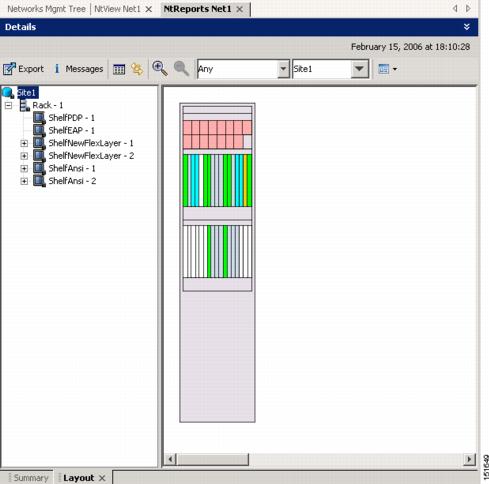Click the horizontal scrollbar left arrow

click(170, 459)
